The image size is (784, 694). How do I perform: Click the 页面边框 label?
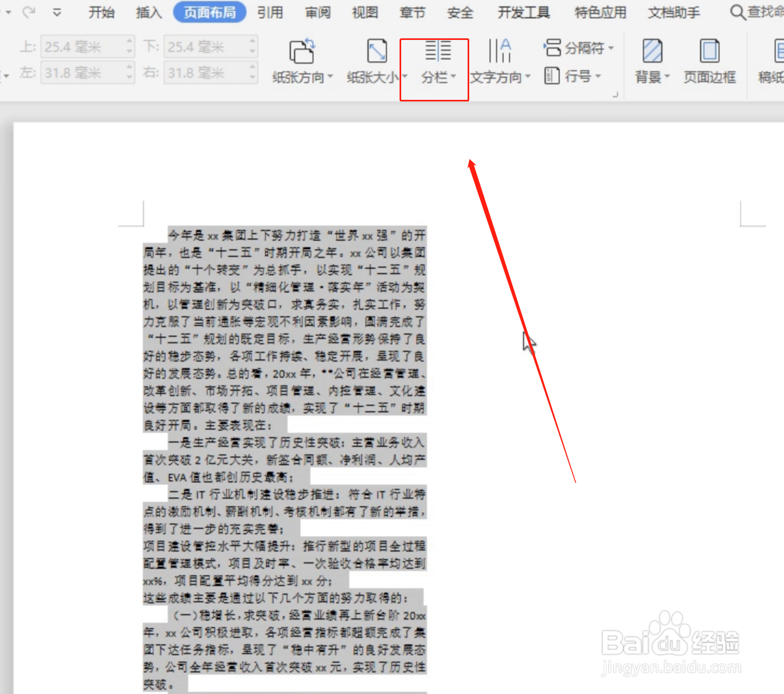click(x=709, y=77)
